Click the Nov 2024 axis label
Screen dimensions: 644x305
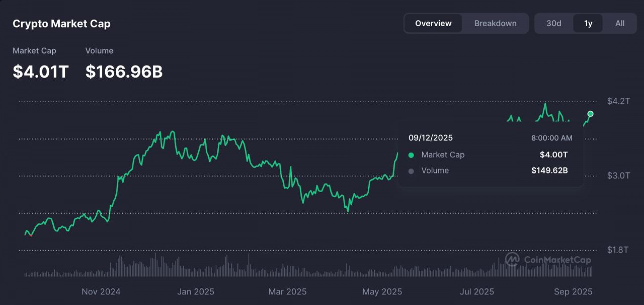(x=101, y=292)
